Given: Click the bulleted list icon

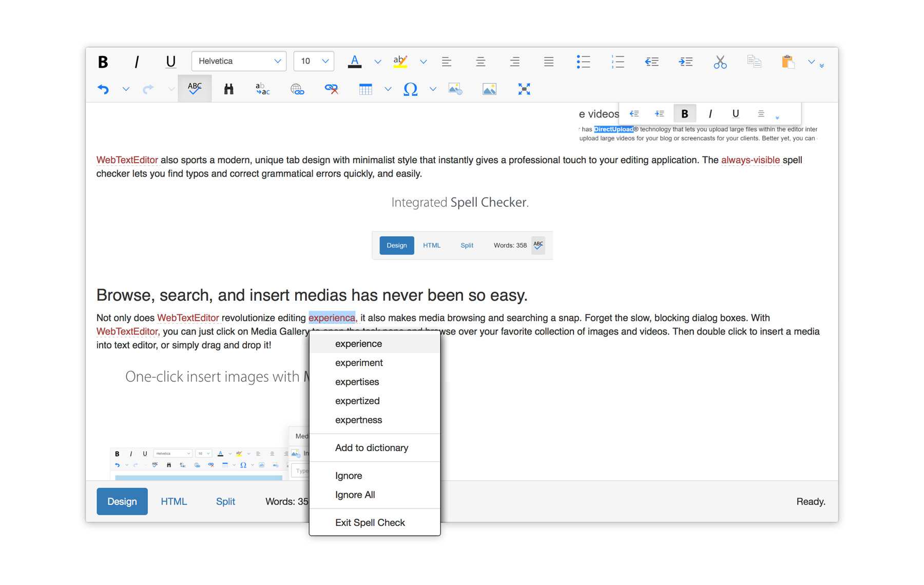Looking at the screenshot, I should click(583, 62).
